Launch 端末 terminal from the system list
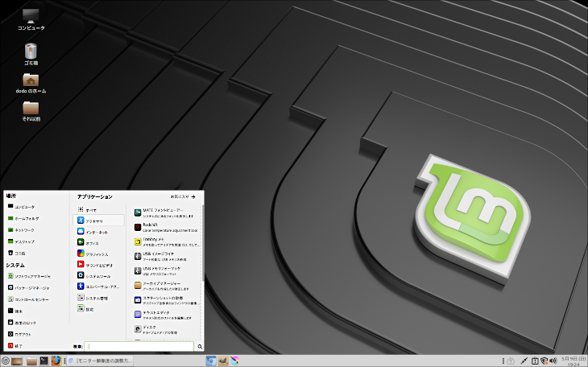Viewport: 588px width, 367px height. click(15, 311)
